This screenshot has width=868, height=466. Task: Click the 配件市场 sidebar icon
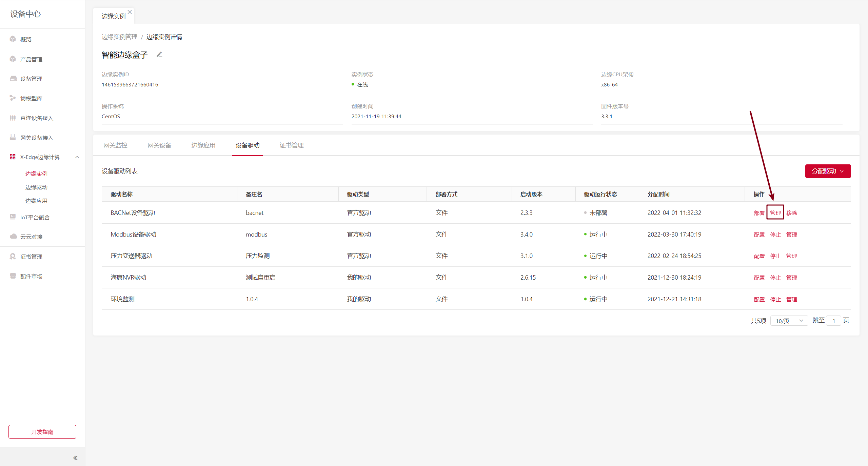[13, 276]
